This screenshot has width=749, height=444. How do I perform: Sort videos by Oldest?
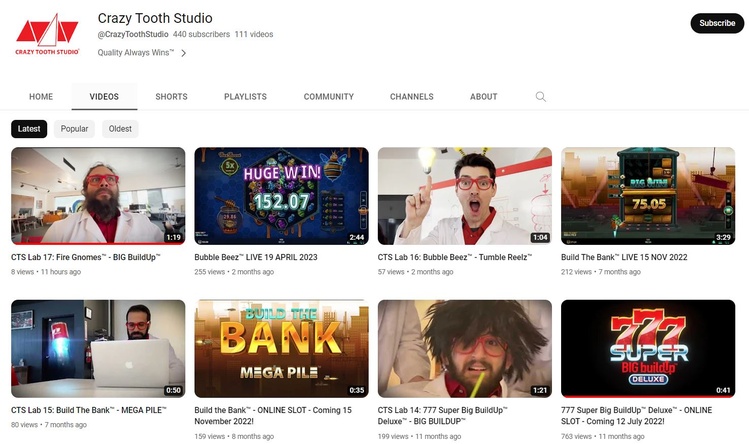click(x=120, y=129)
